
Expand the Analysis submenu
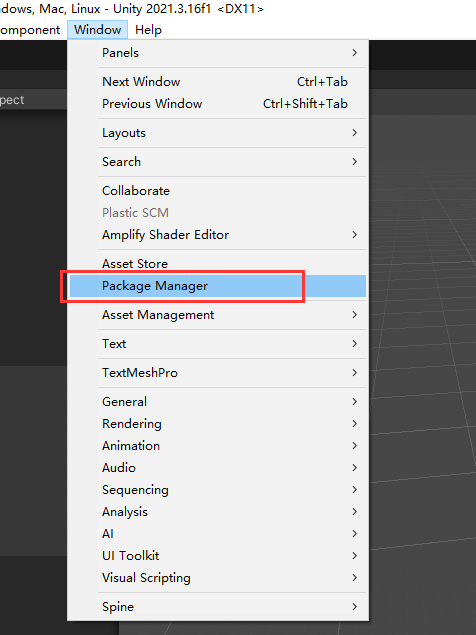click(x=218, y=512)
